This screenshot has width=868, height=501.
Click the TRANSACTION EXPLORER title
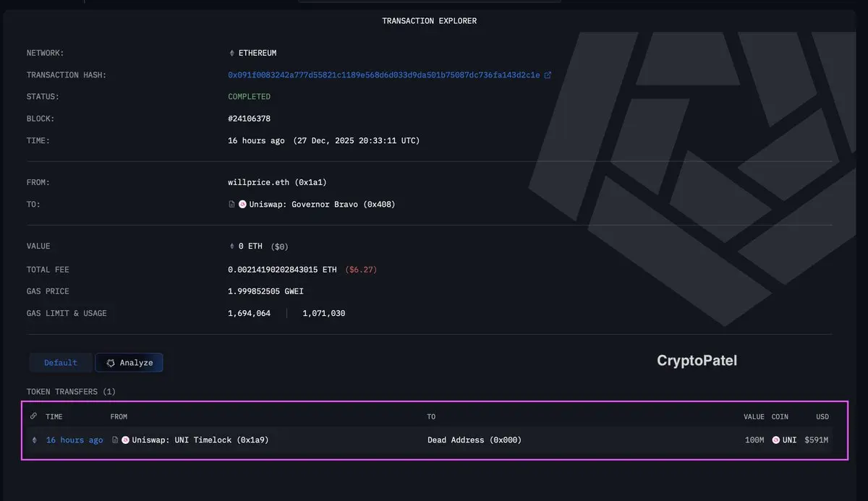430,21
